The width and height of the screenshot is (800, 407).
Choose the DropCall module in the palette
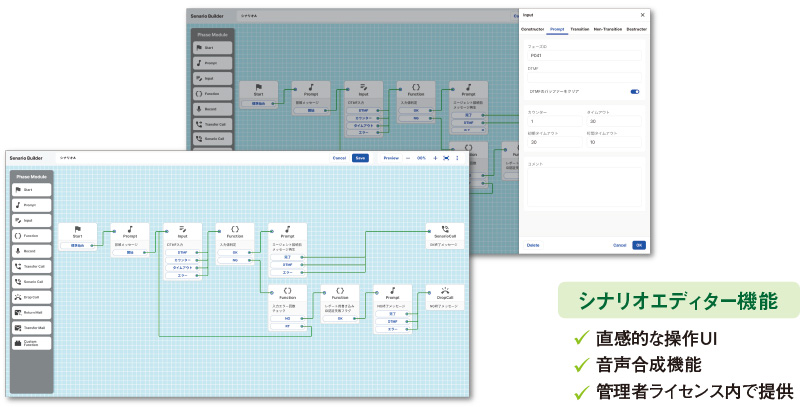(x=31, y=297)
